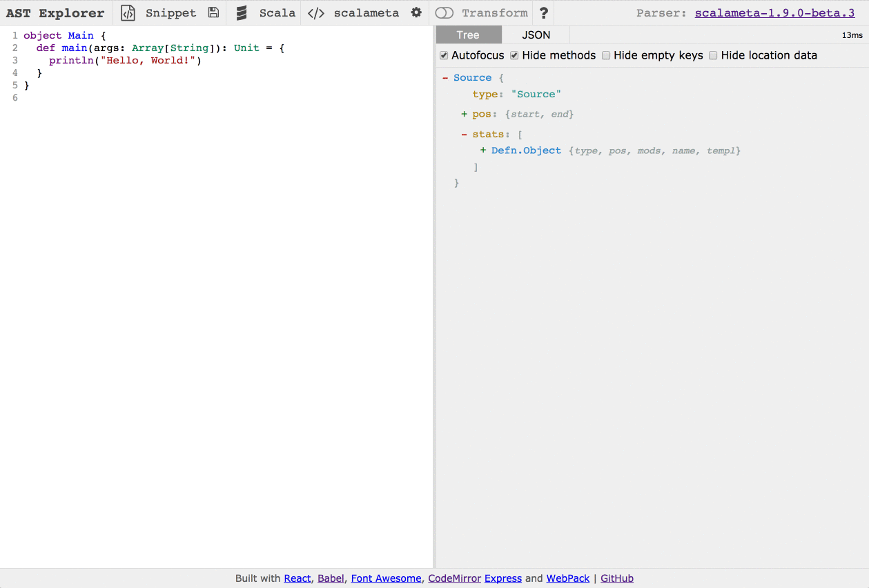
Task: Collapse the Source node
Action: click(x=445, y=78)
